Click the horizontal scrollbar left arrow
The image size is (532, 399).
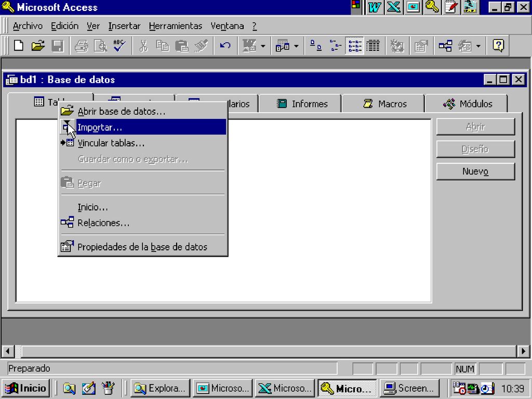7,351
